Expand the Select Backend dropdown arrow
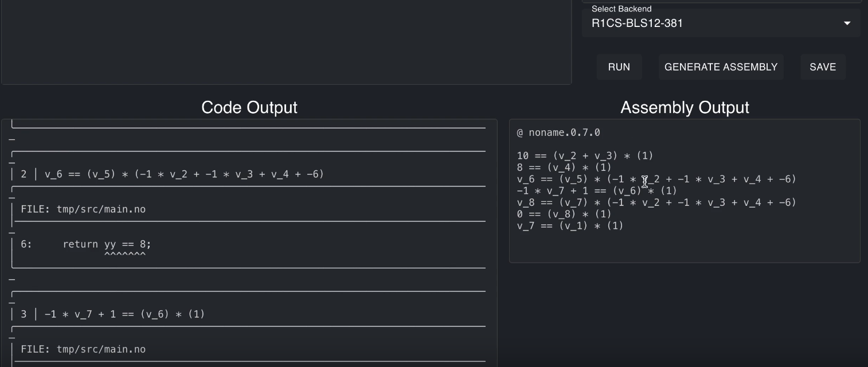 pos(847,24)
